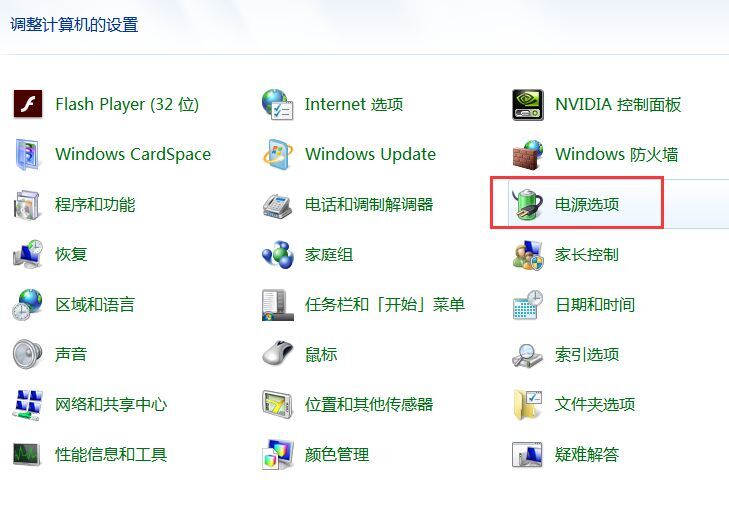Open 日期和时间 text link
729x507 pixels.
click(595, 304)
